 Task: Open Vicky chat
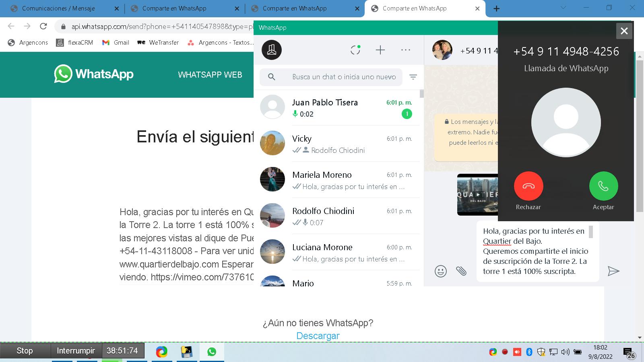(x=336, y=144)
